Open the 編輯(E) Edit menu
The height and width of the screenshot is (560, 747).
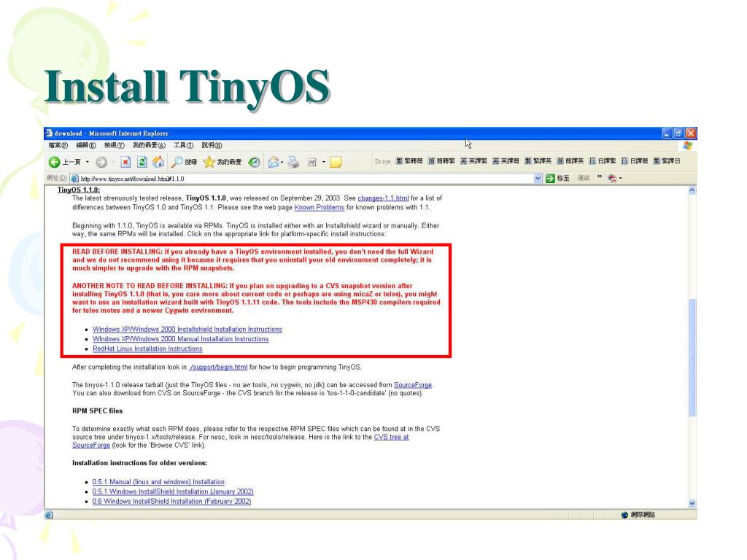tap(86, 145)
